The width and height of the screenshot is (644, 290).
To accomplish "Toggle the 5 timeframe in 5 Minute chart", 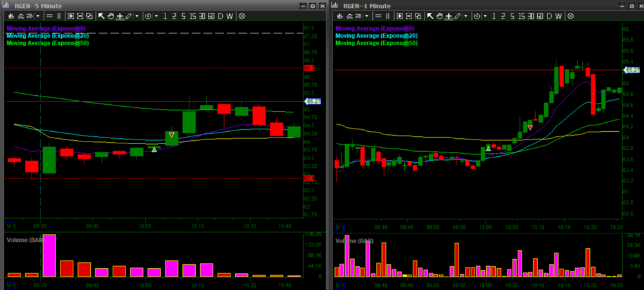I will coord(184,15).
